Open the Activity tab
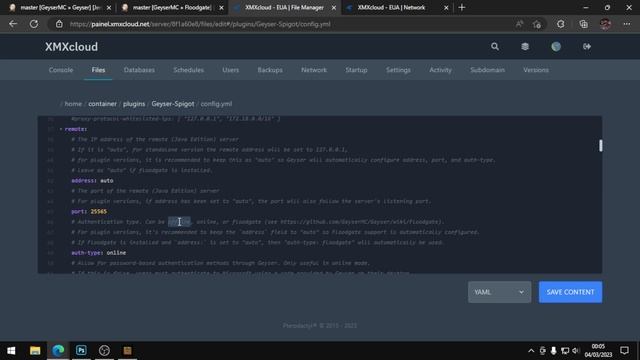 coord(440,70)
